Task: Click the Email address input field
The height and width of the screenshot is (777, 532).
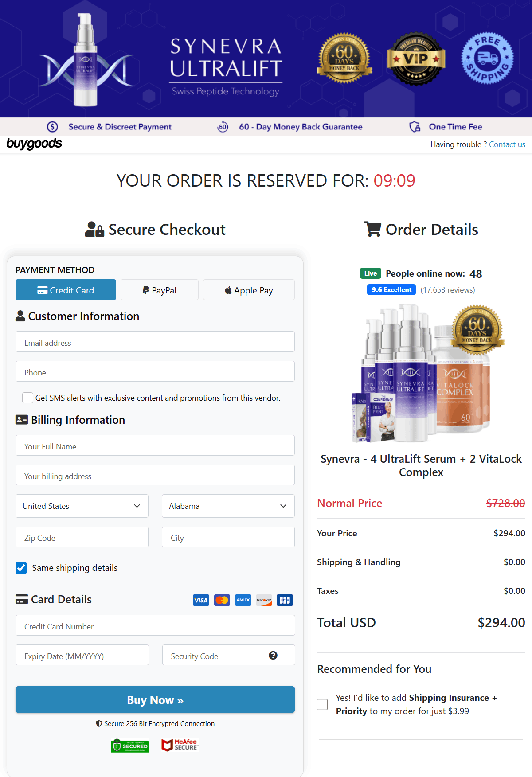Action: click(x=155, y=342)
